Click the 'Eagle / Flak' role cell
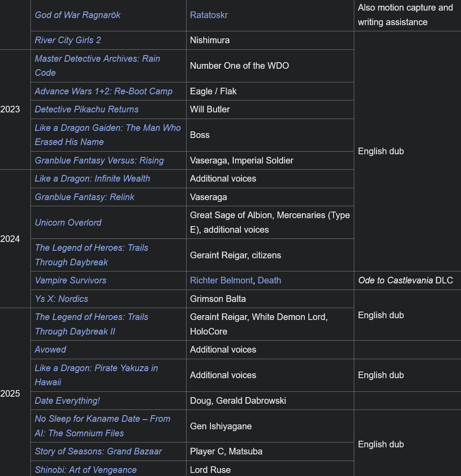This screenshot has height=476, width=461. [x=270, y=91]
